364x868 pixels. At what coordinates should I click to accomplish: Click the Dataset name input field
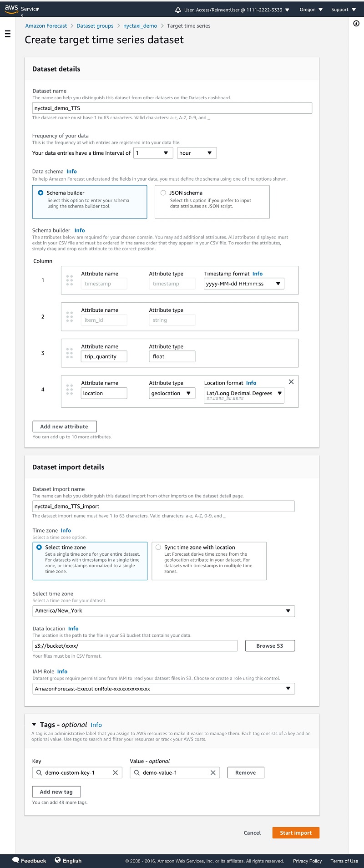click(x=172, y=108)
